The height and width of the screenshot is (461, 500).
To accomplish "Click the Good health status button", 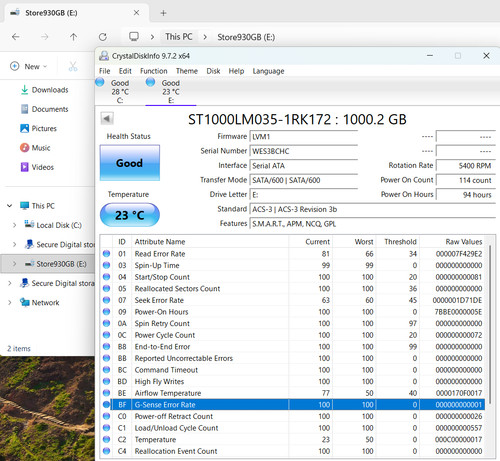I will pyautogui.click(x=130, y=163).
